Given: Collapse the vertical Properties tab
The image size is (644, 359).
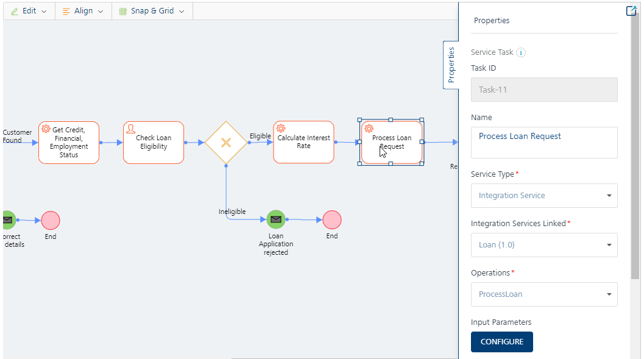Looking at the screenshot, I should pyautogui.click(x=451, y=65).
